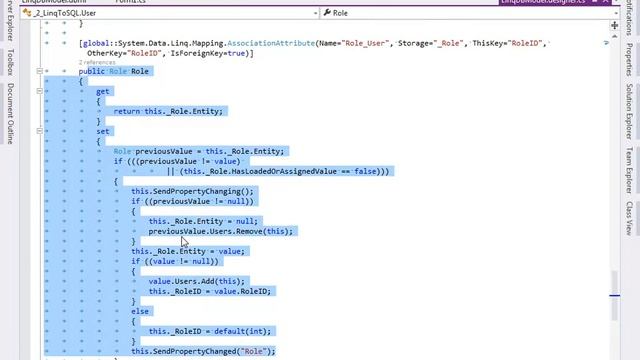Click 'return this._Role.Entity;' line
The height and width of the screenshot is (360, 640).
tap(168, 111)
